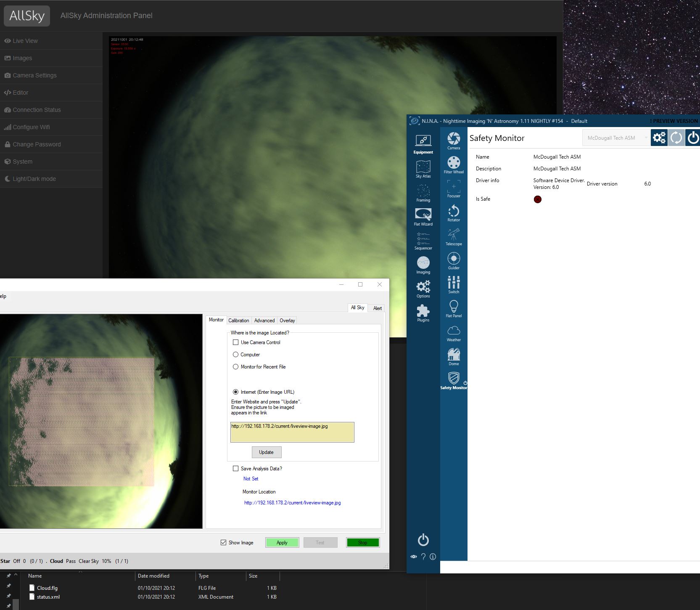
Task: Click the green Apply button
Action: point(282,543)
